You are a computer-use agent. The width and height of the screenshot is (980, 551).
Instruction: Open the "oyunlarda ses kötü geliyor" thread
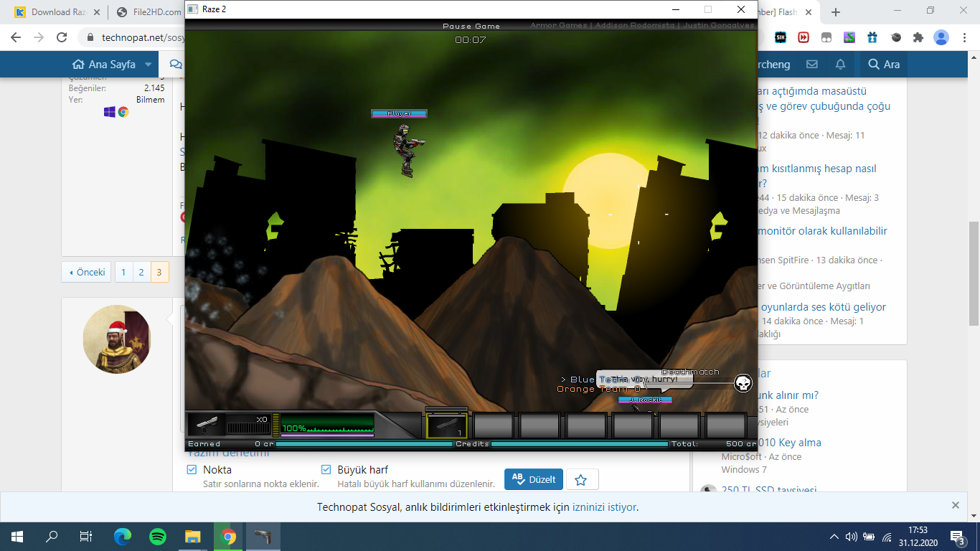click(823, 306)
